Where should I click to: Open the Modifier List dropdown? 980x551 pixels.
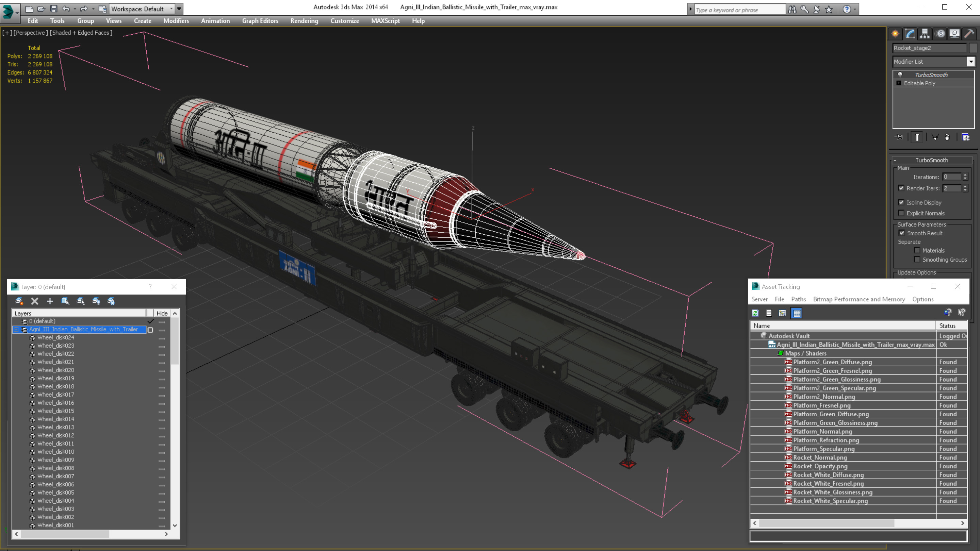pyautogui.click(x=971, y=62)
